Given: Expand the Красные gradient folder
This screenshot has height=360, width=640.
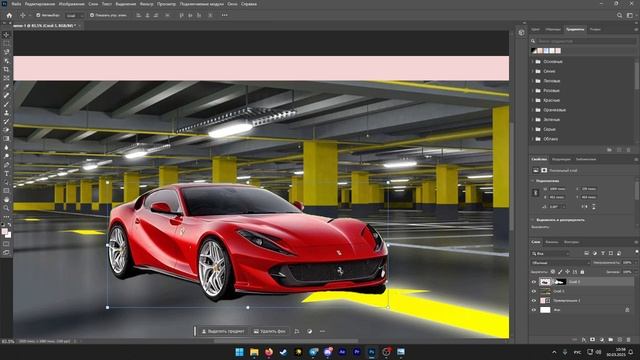Looking at the screenshot, I should pyautogui.click(x=532, y=100).
